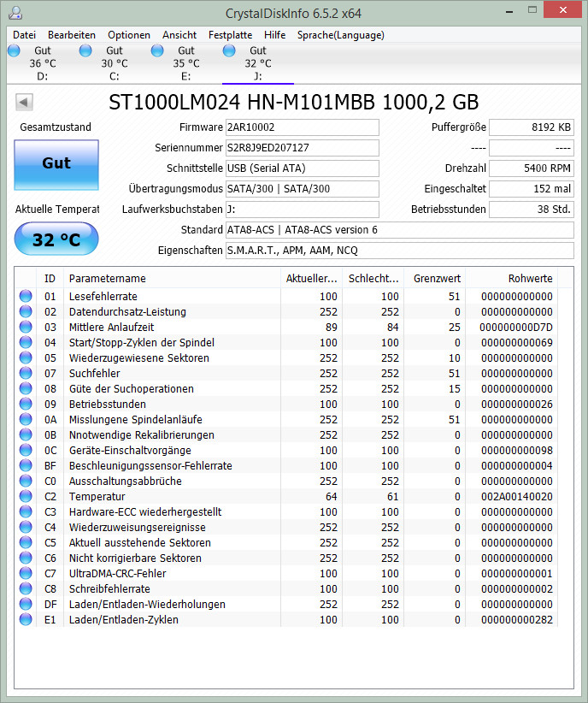Click status orb for Hardware-ECC wiederhergestellt row
The image size is (588, 703).
[x=26, y=511]
